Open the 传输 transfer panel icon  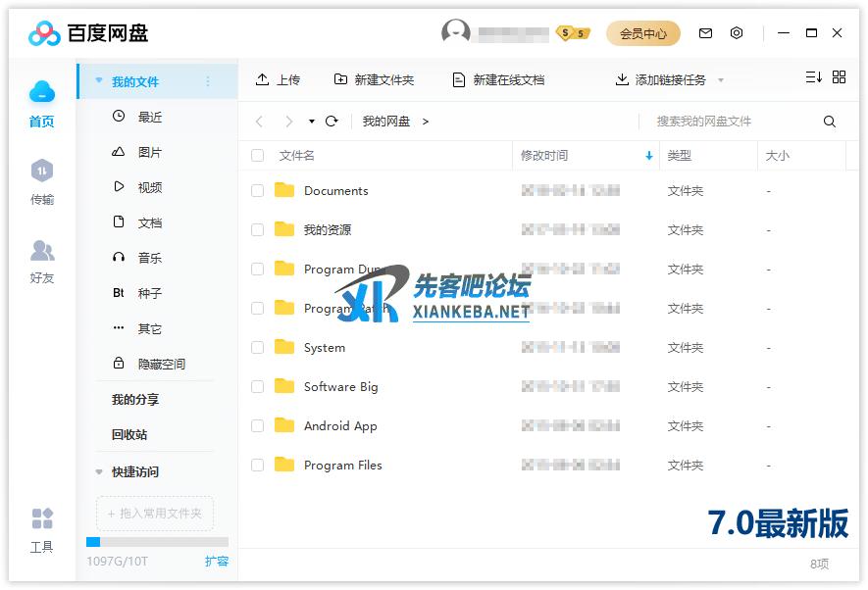(41, 172)
